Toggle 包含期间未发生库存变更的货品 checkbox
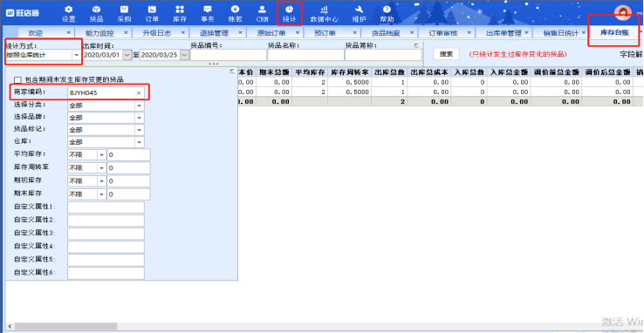 tap(17, 79)
